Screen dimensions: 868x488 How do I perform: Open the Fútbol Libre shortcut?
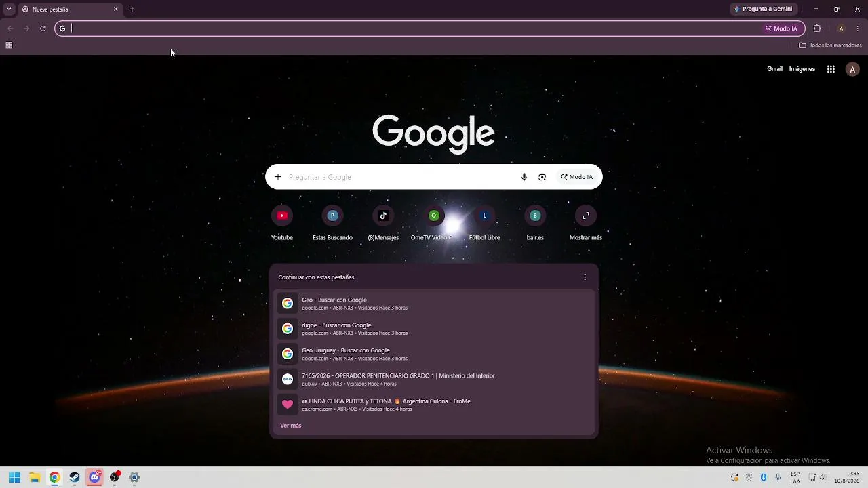484,224
